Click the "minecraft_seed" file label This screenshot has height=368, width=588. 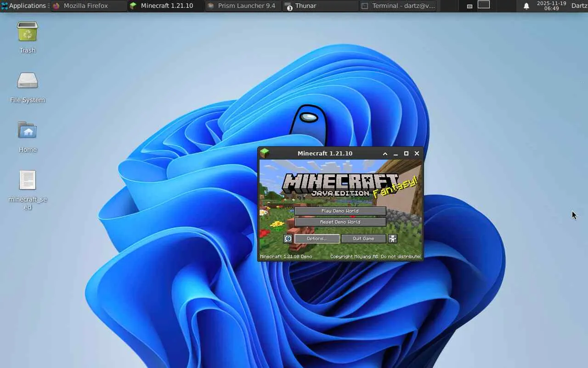click(x=28, y=203)
